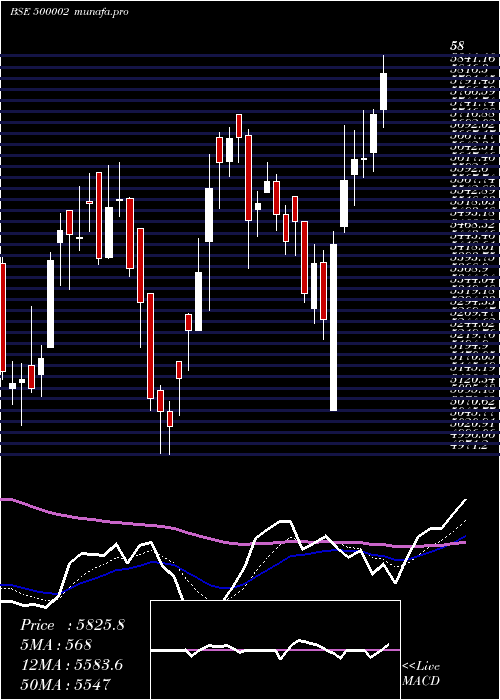Select the 'Price : 5825.8' readout
Image resolution: width=500 pixels, height=700 pixels.
point(72,625)
